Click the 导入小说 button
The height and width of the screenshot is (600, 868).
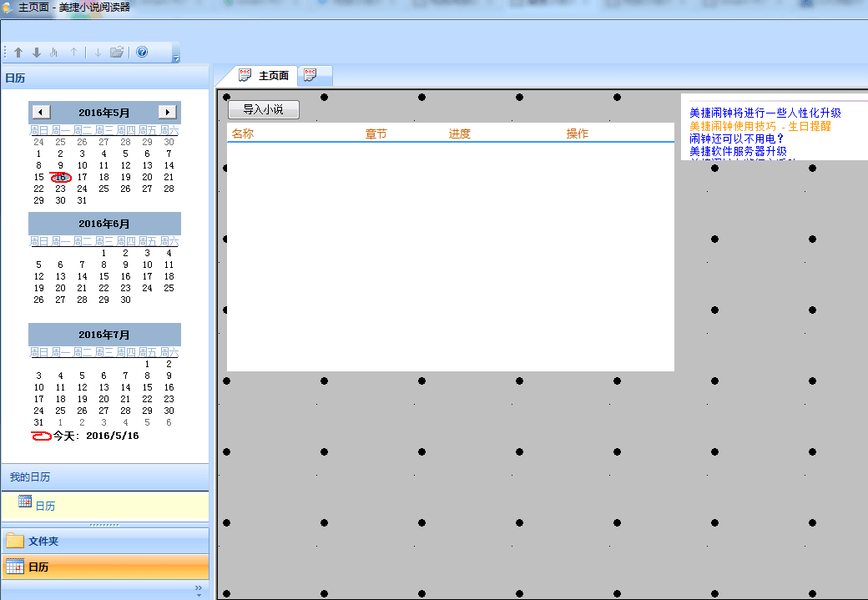pos(263,109)
